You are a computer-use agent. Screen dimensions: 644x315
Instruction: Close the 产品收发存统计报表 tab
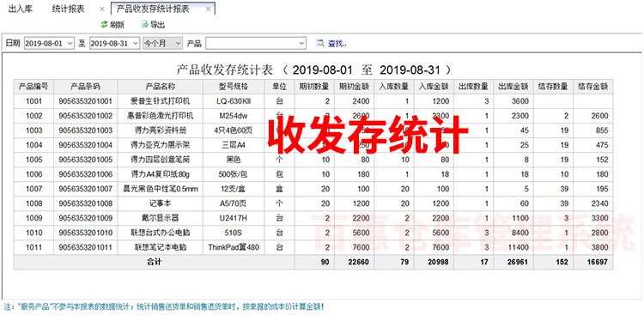click(x=209, y=9)
